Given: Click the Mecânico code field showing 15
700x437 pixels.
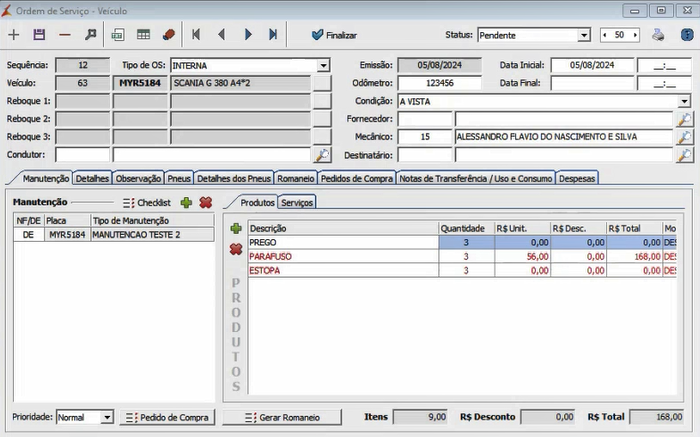Looking at the screenshot, I should point(425,137).
